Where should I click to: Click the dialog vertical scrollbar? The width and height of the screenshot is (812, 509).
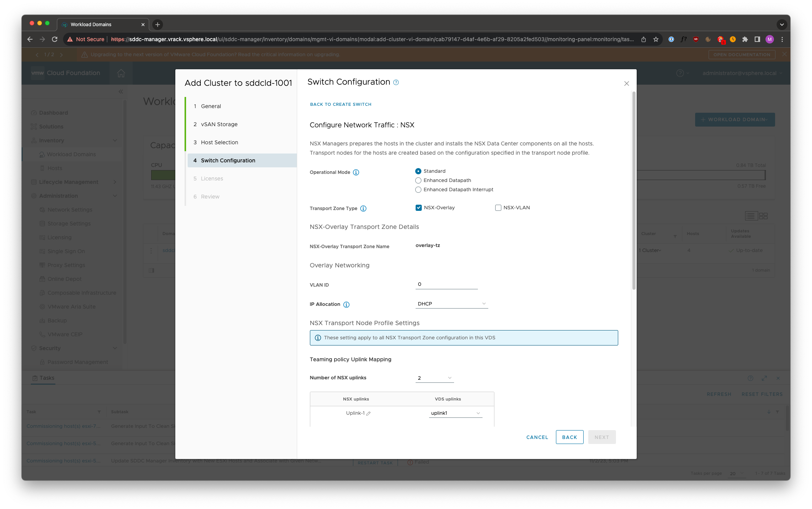point(634,190)
